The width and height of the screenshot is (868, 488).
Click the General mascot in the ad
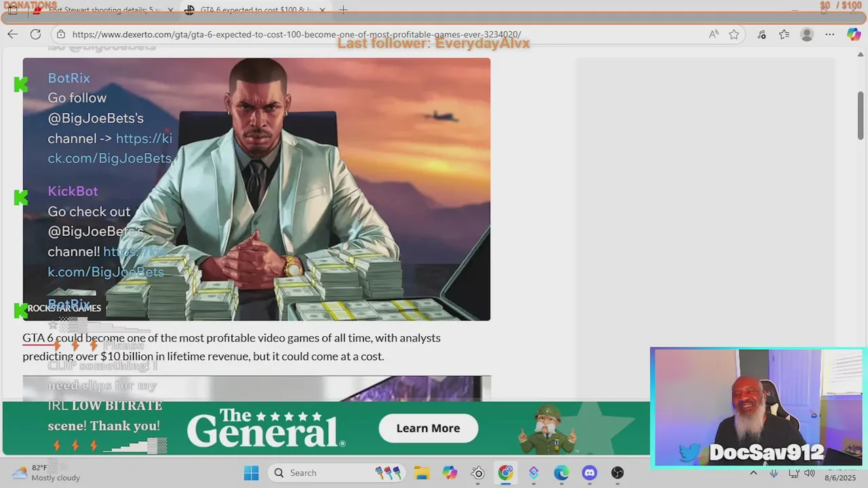click(547, 430)
